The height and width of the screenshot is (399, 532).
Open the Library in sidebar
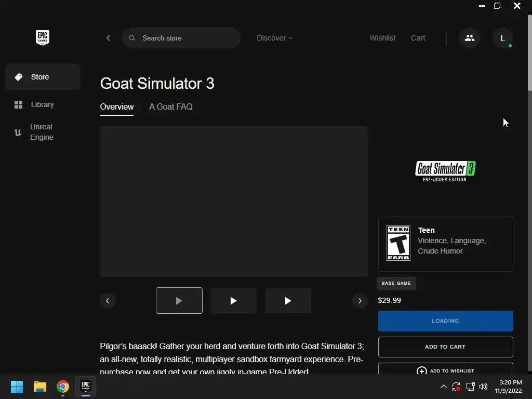coord(43,104)
